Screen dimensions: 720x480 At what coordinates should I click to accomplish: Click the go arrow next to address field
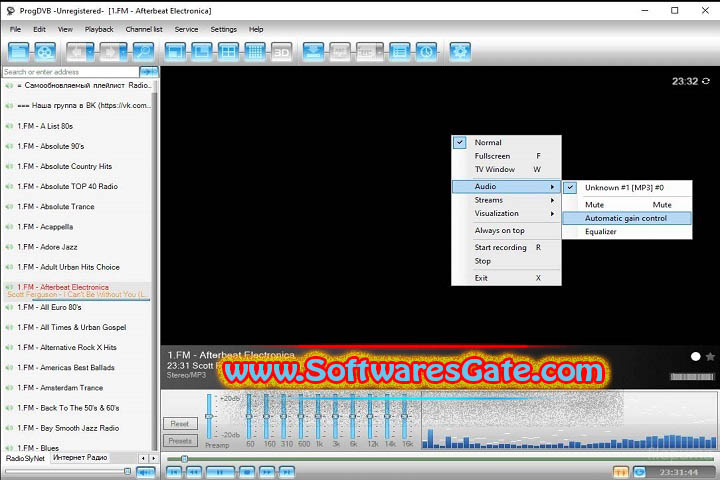point(149,72)
